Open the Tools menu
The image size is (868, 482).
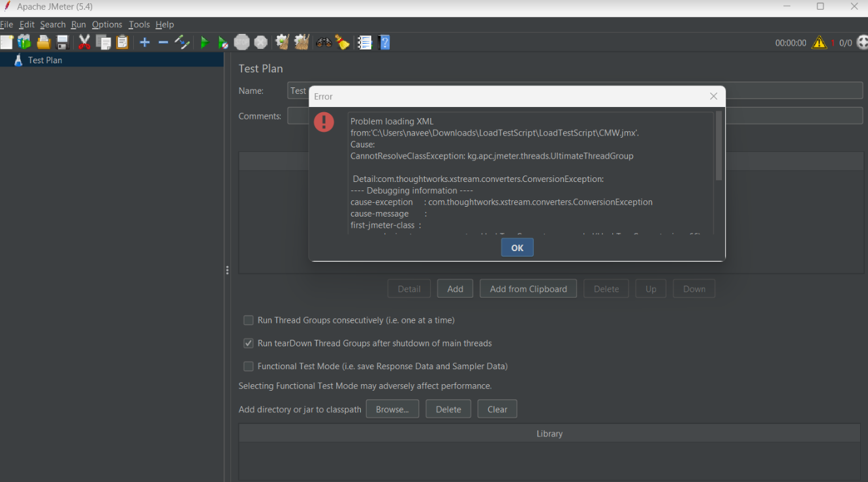pos(139,24)
